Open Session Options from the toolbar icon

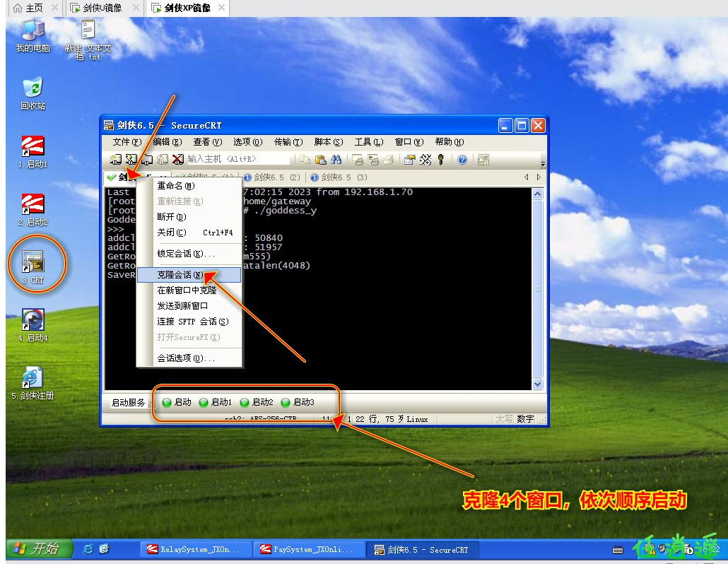[409, 160]
